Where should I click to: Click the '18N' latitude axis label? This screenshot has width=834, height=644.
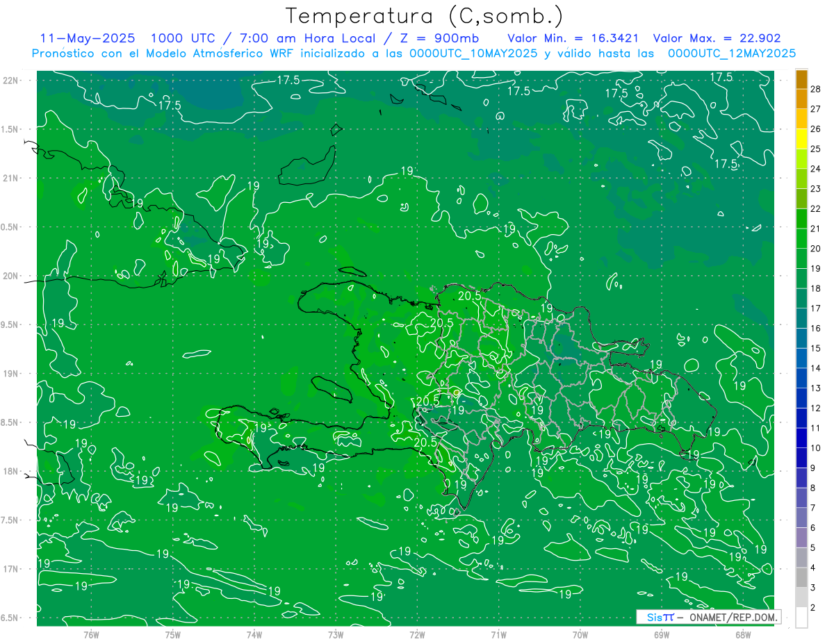tap(12, 471)
